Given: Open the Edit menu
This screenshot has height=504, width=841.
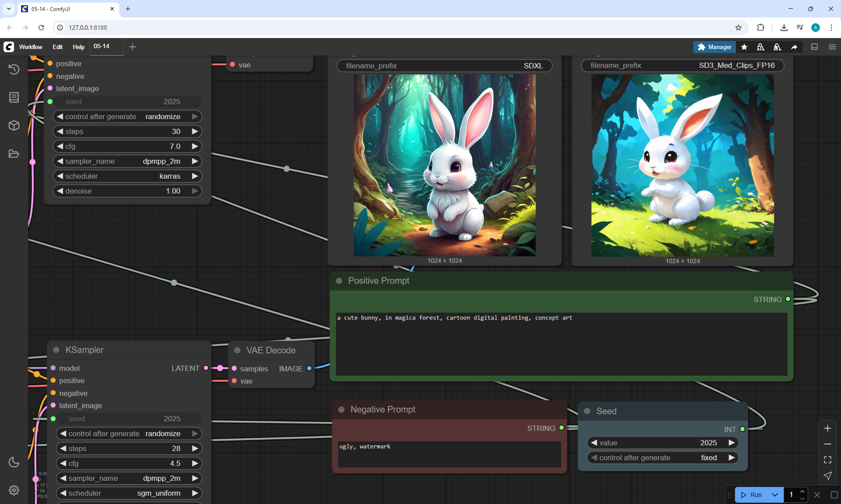Looking at the screenshot, I should [57, 47].
